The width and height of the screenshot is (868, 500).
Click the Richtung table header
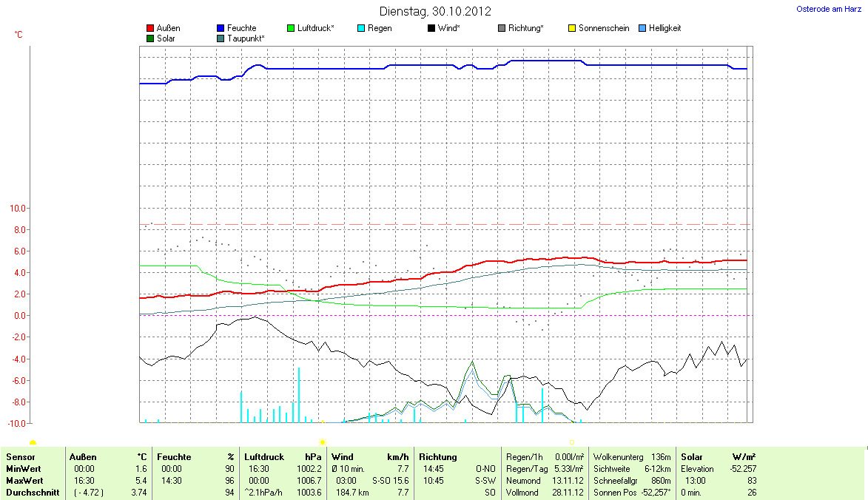pos(438,457)
